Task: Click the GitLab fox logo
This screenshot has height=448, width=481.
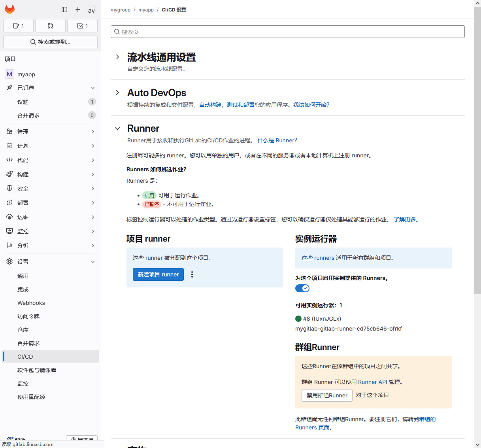Action: 10,9
